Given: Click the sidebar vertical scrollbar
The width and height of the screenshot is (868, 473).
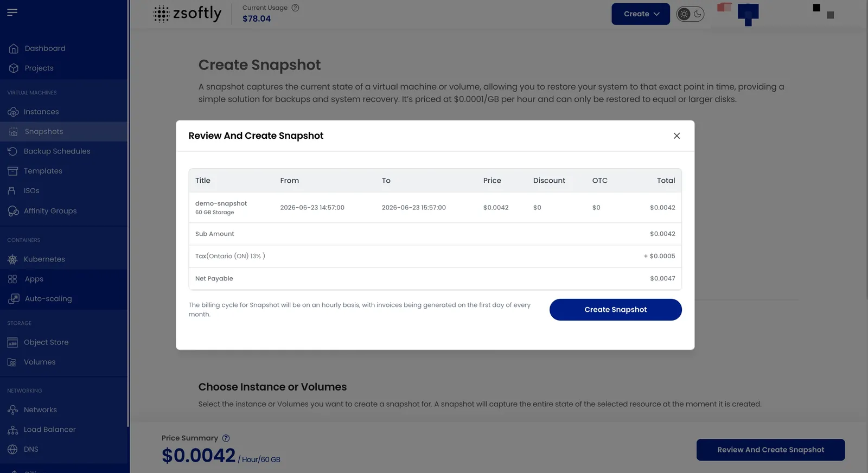Looking at the screenshot, I should coord(129,213).
